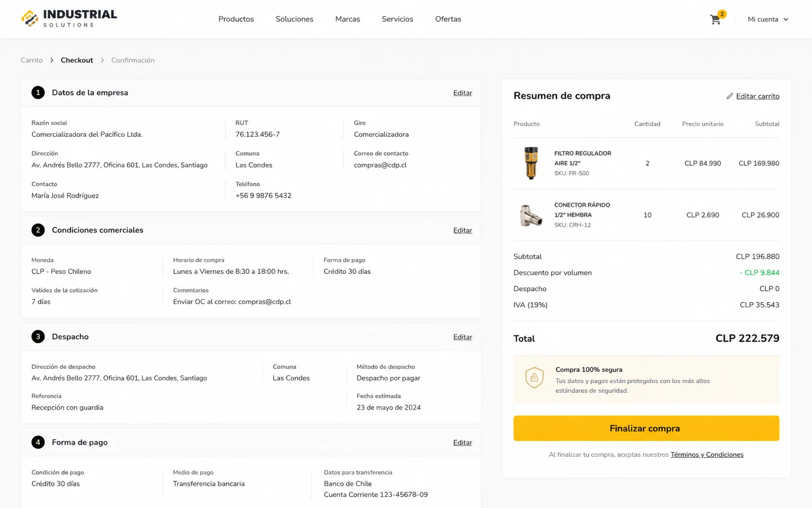Click the Cantidad column header
This screenshot has height=508, width=812.
(x=647, y=124)
